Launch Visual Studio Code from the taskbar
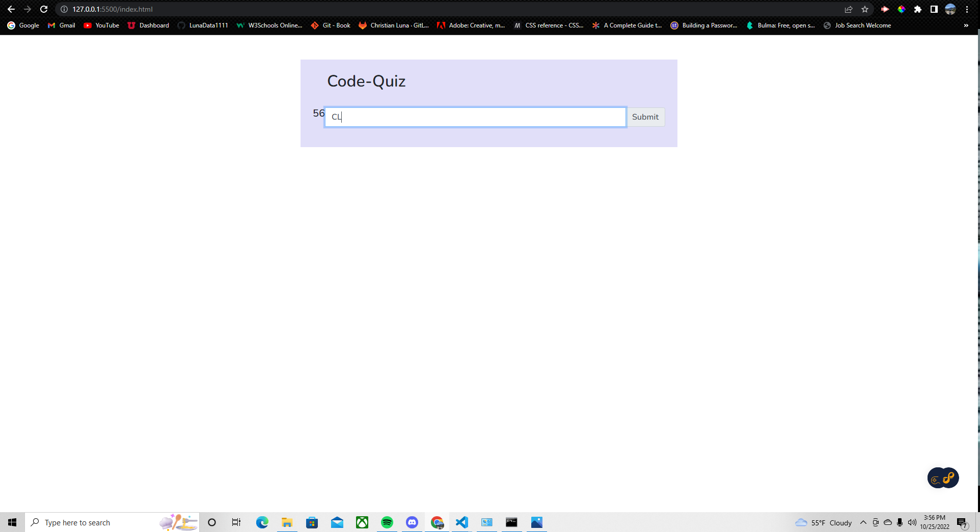 pos(461,522)
